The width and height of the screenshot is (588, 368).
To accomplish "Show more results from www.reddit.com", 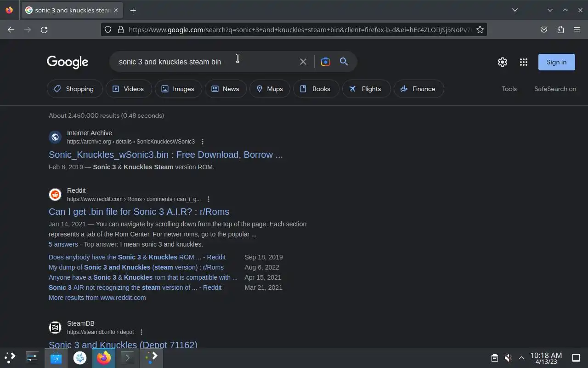I will (x=97, y=298).
